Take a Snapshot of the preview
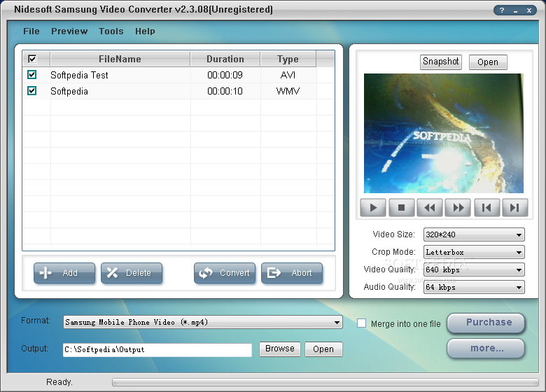The image size is (546, 392). (441, 62)
